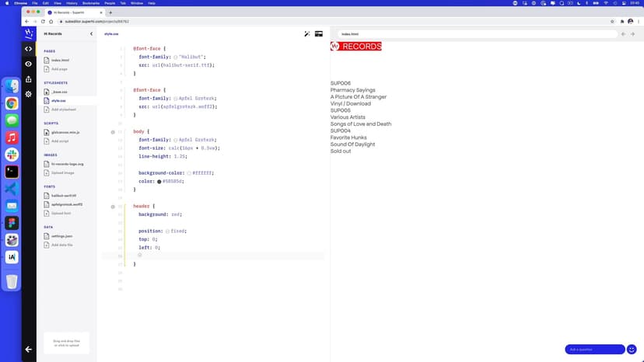The width and height of the screenshot is (644, 362).
Task: Click the SuperHi logo icon
Action: [x=29, y=33]
